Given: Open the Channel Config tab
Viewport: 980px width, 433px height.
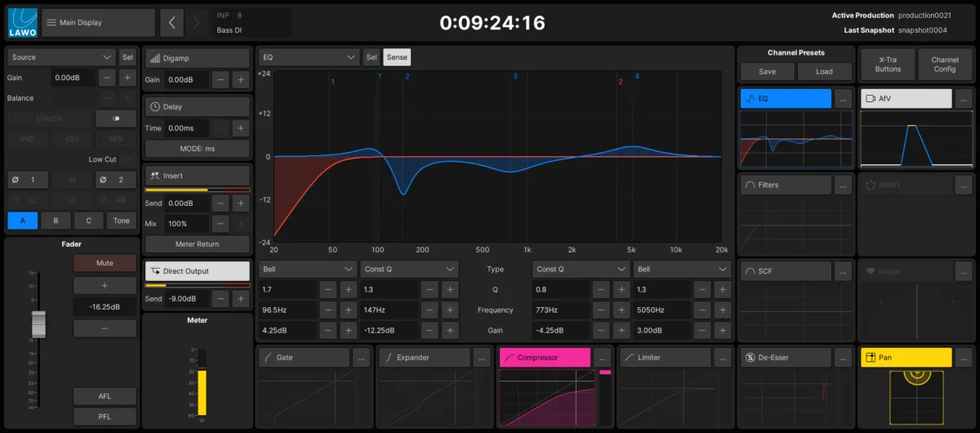Looking at the screenshot, I should coord(945,64).
